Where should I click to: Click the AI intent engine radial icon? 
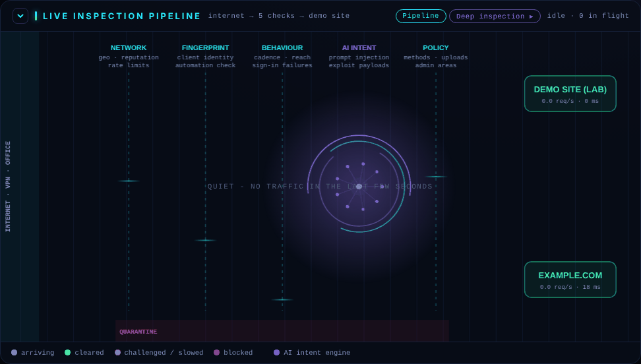tap(359, 187)
